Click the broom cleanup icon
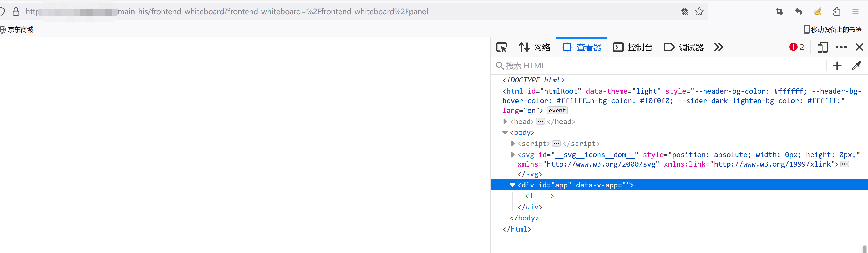Screen dimensions: 868x253 [817, 11]
